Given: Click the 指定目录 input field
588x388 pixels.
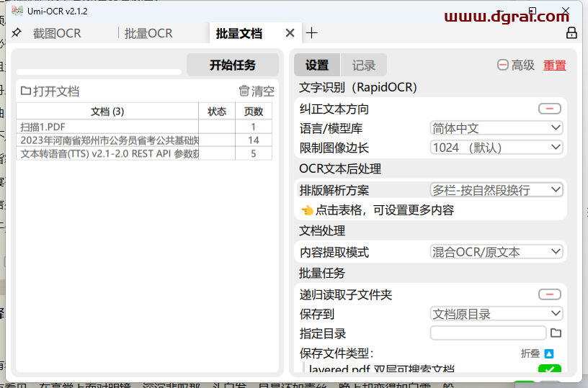Looking at the screenshot, I should tap(488, 333).
